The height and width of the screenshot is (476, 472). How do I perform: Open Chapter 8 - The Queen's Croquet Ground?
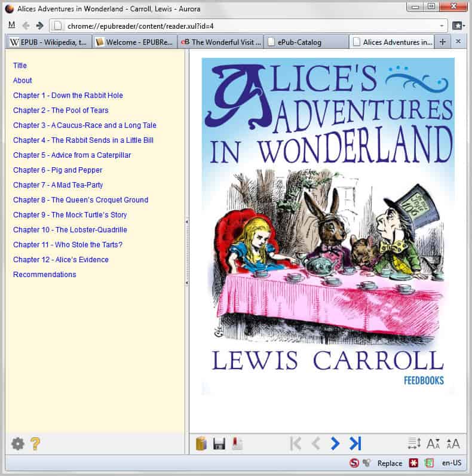click(x=81, y=199)
